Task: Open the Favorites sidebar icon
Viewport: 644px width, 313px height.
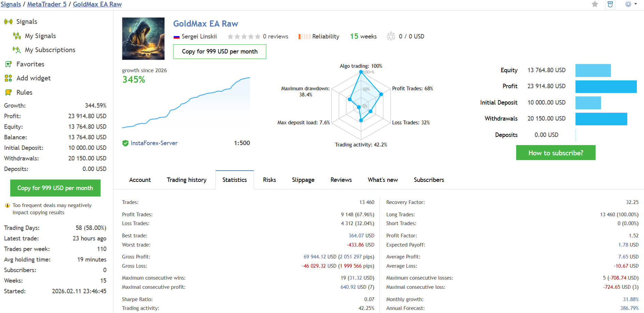Action: [x=8, y=64]
